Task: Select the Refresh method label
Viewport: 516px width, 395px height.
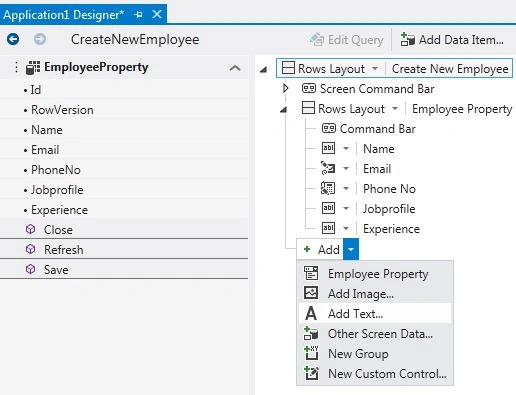Action: [64, 249]
